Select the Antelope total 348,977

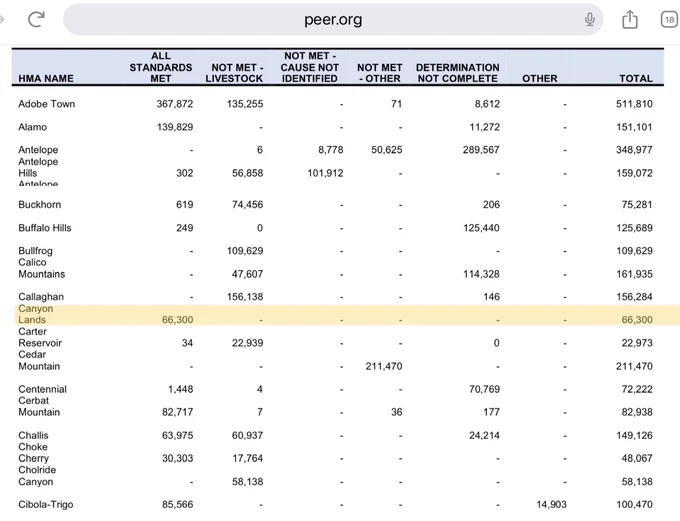pyautogui.click(x=634, y=150)
